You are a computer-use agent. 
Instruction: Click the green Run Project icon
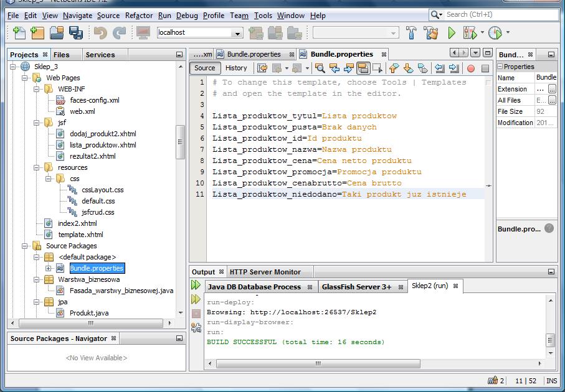(x=452, y=33)
